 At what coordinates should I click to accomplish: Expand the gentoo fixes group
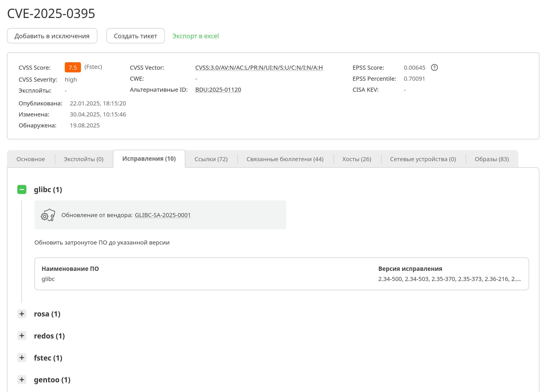pos(22,380)
